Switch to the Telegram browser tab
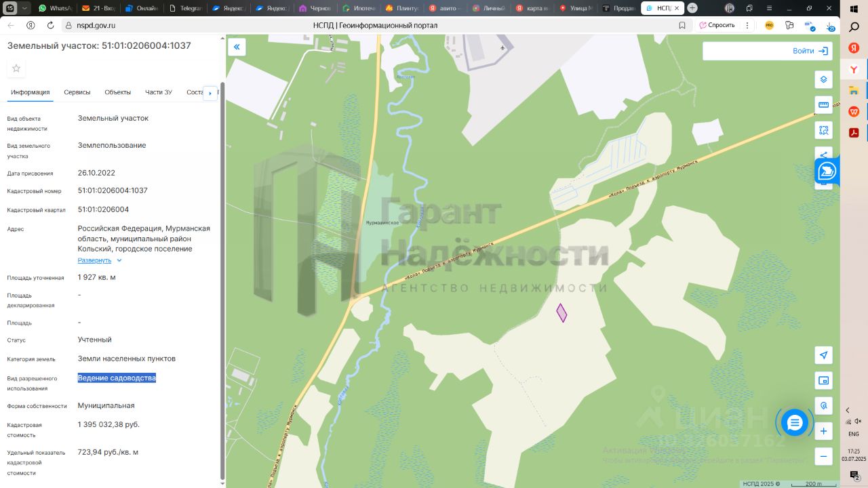This screenshot has width=868, height=488. [186, 8]
